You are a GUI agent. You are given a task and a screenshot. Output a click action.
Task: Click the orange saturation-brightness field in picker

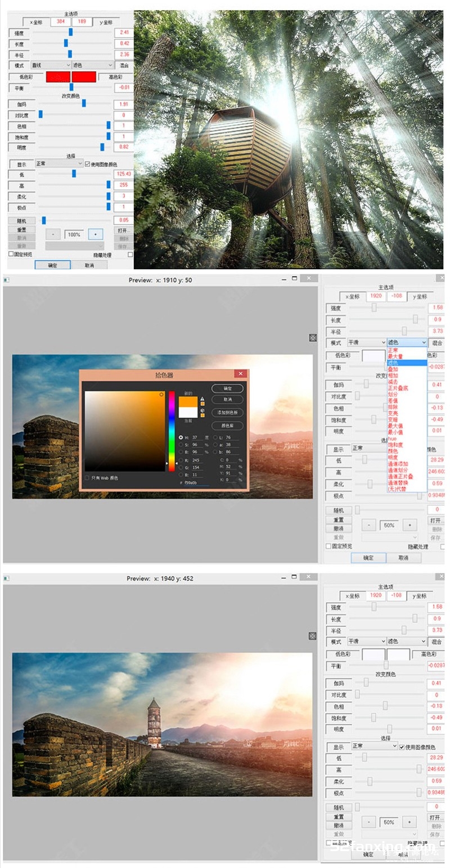[124, 431]
